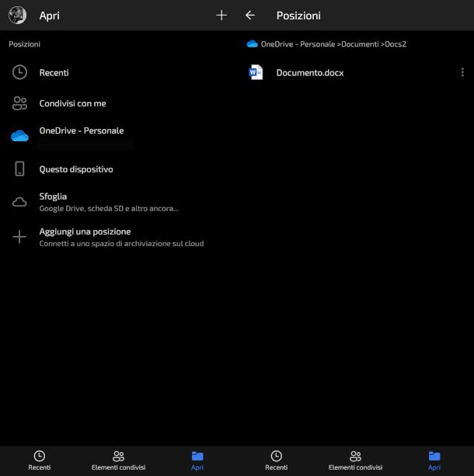
Task: Open Sfoglia to browse other storage
Action: pos(118,202)
